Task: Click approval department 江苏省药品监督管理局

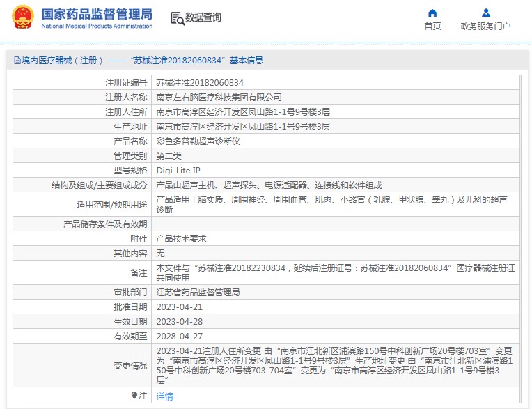Action: click(198, 292)
